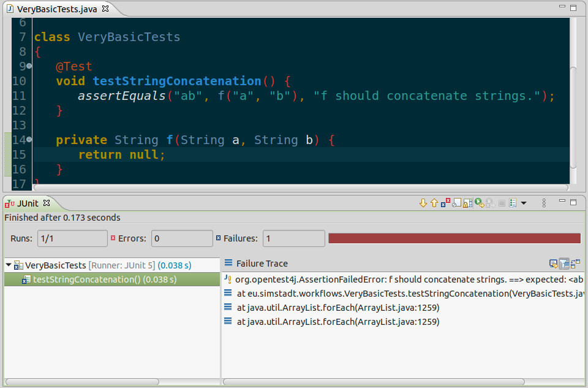Click Compare Actual With Expected icon
Viewport: 588px width, 388px height.
pyautogui.click(x=575, y=264)
